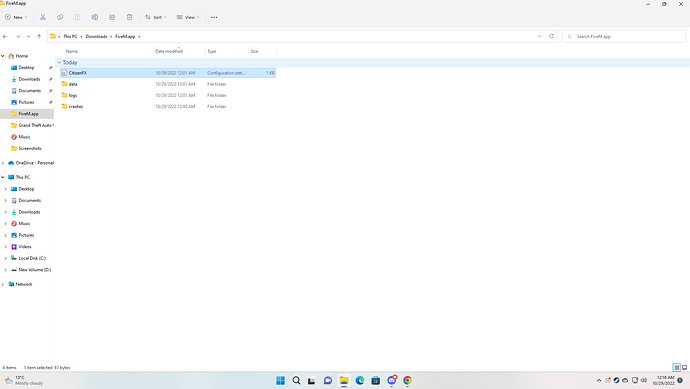The image size is (690, 389).
Task: Open Google Chrome from taskbar
Action: [407, 381]
